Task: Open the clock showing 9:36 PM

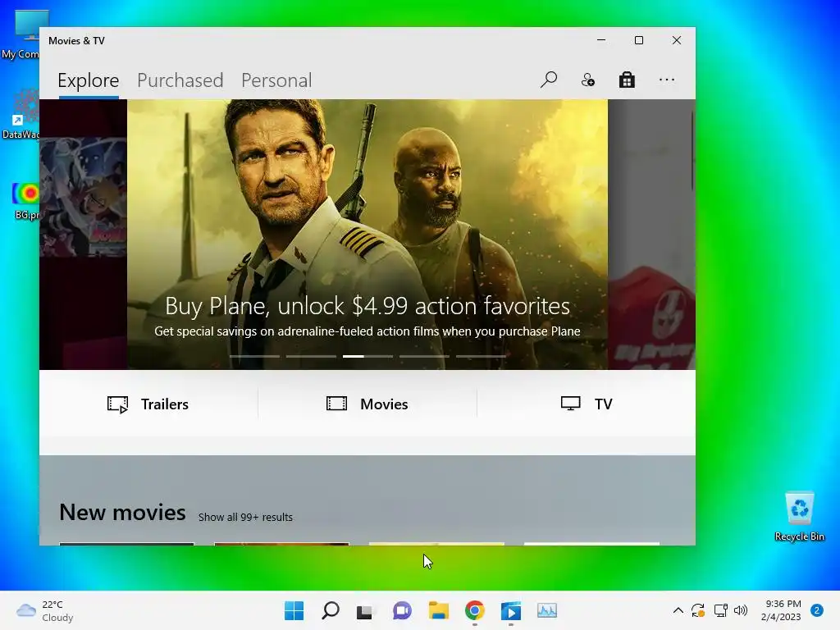Action: click(782, 610)
